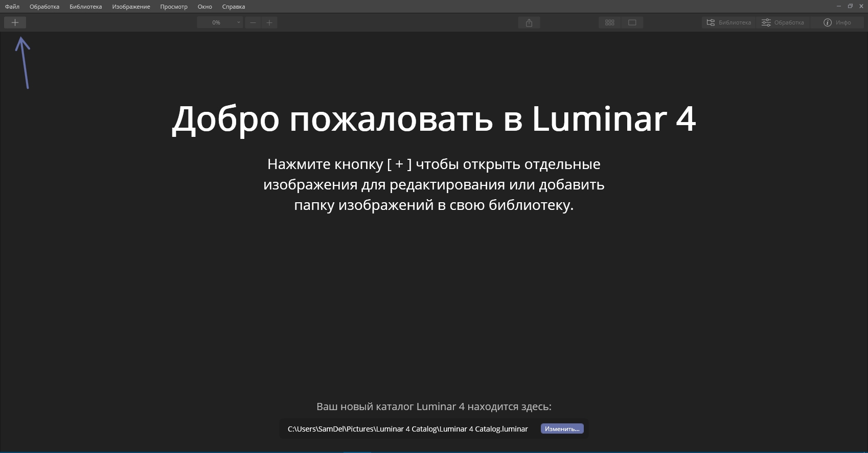This screenshot has width=868, height=453.
Task: Click the plus button to add images
Action: click(15, 22)
